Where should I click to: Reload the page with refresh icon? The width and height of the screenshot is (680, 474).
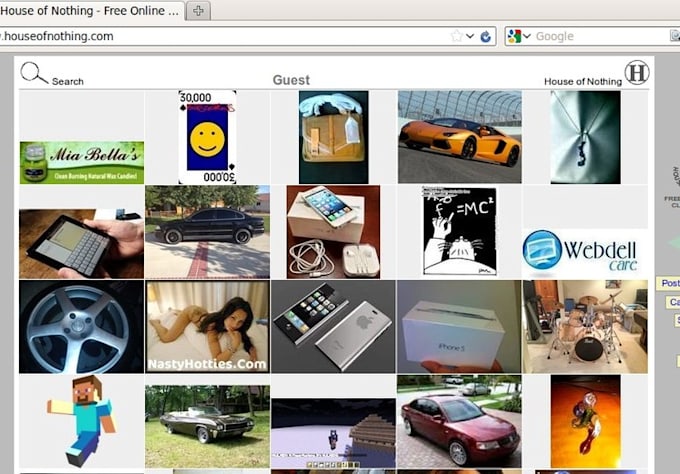(486, 36)
